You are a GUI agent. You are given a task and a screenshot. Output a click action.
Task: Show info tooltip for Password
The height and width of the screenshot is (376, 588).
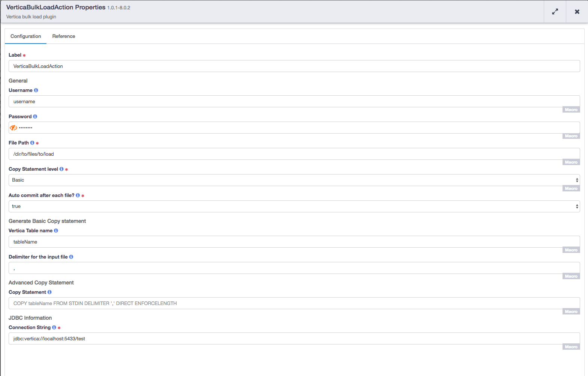[x=35, y=116]
